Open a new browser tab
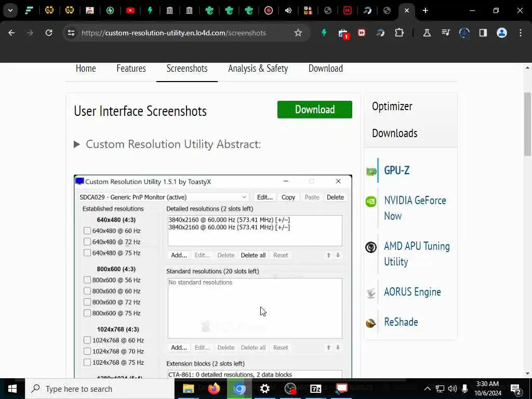532x399 pixels. click(425, 10)
